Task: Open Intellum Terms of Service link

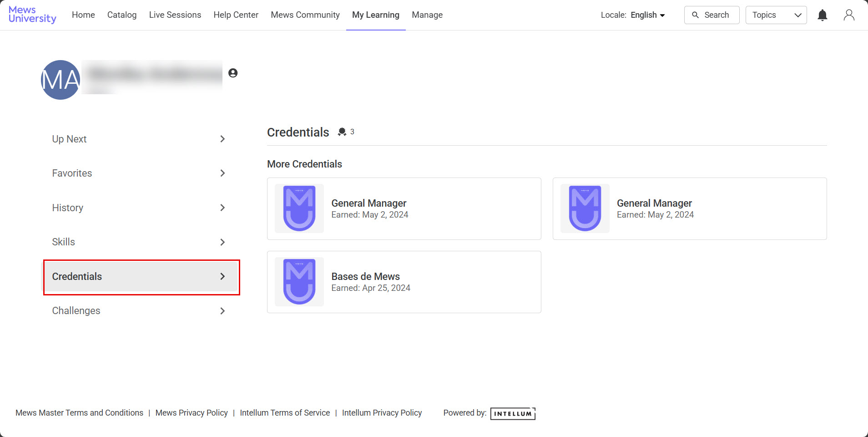Action: (x=285, y=413)
